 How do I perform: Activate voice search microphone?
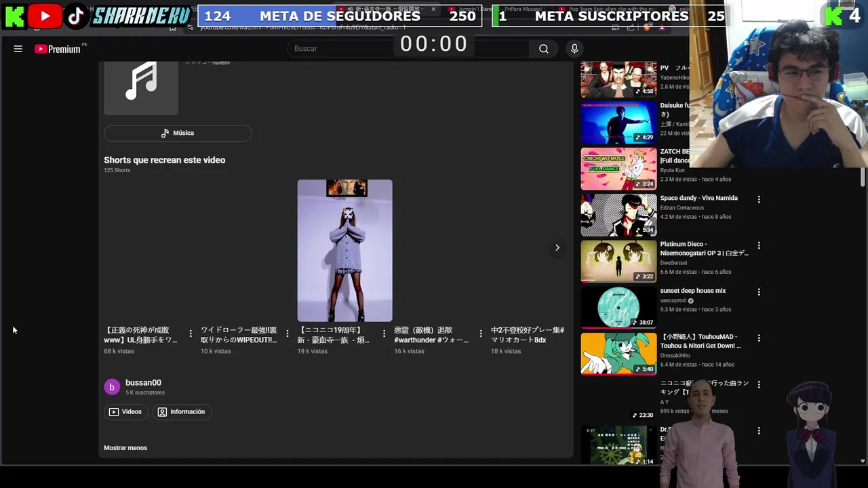pyautogui.click(x=574, y=49)
